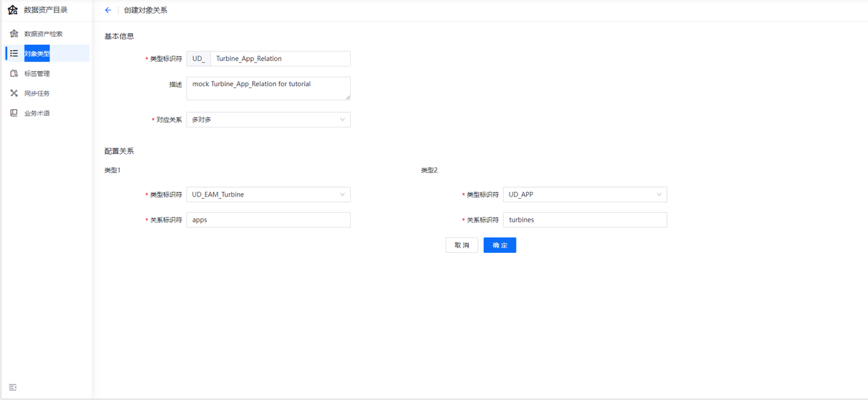868x400 pixels.
Task: Click the 数据资产目录 logo icon
Action: pyautogui.click(x=14, y=10)
